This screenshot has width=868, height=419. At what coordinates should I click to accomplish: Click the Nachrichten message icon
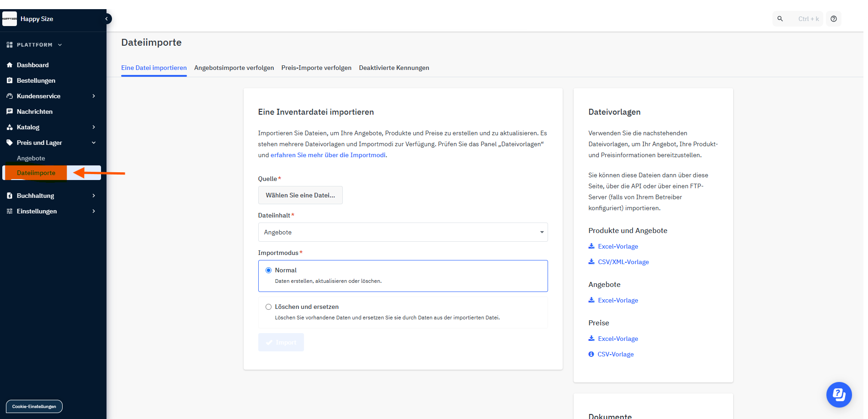pyautogui.click(x=10, y=111)
